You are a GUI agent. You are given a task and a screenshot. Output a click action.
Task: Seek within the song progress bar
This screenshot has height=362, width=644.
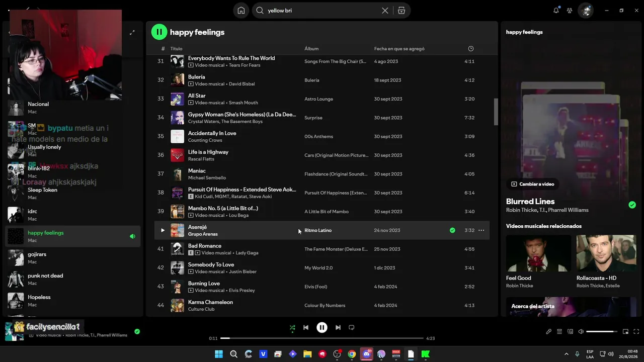[322, 338]
